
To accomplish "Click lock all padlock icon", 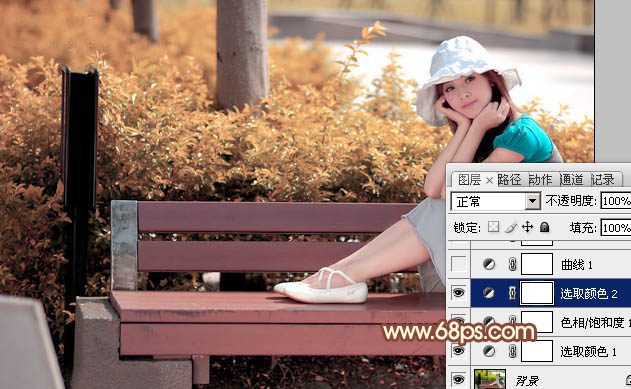I will tap(544, 227).
